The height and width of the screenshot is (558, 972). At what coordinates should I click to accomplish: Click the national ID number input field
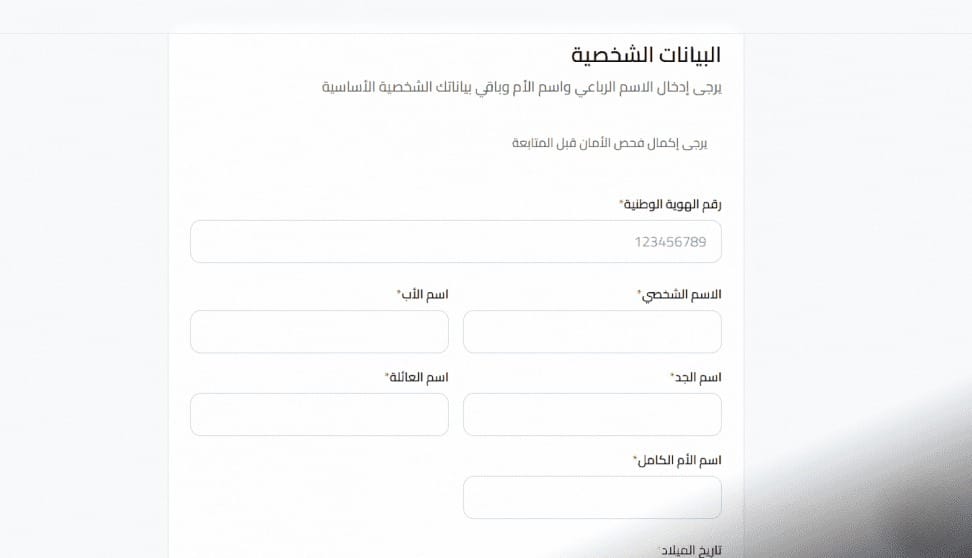[455, 242]
